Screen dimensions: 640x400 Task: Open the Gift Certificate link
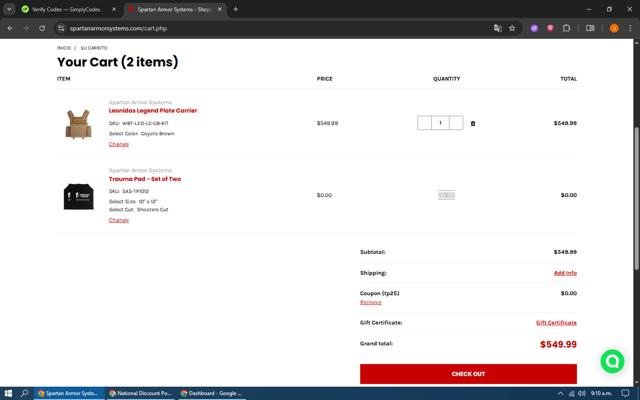556,323
